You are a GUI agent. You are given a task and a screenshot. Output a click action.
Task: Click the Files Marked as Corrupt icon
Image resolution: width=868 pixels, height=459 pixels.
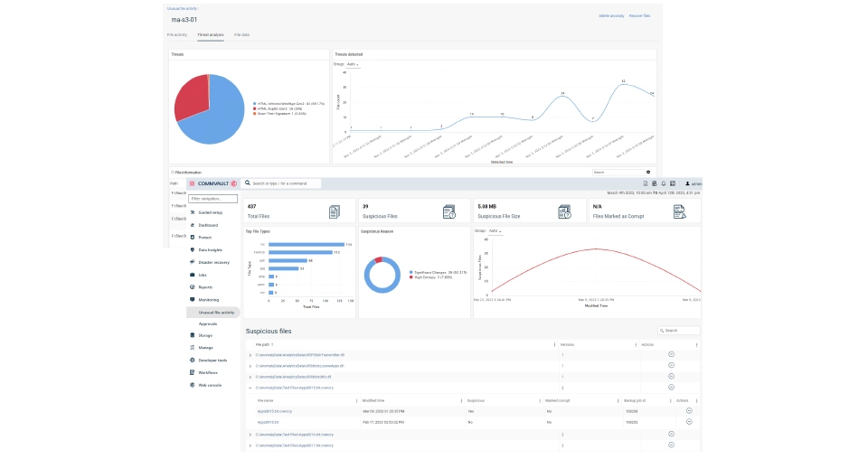pyautogui.click(x=679, y=211)
